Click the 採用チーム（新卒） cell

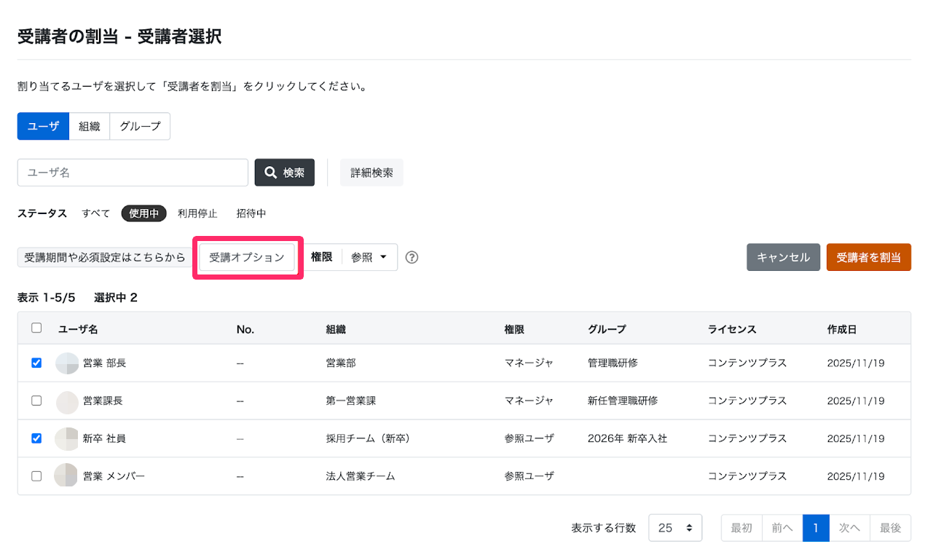[x=369, y=438]
